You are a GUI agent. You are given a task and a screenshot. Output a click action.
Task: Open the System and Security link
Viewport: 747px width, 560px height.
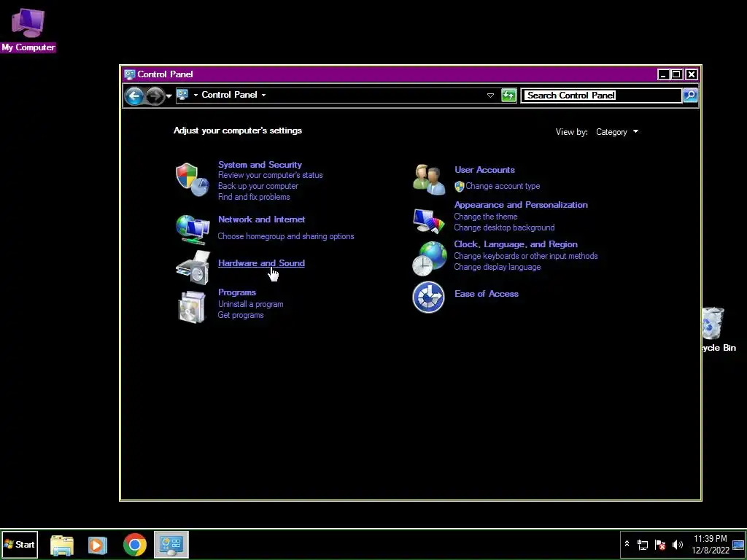(260, 165)
